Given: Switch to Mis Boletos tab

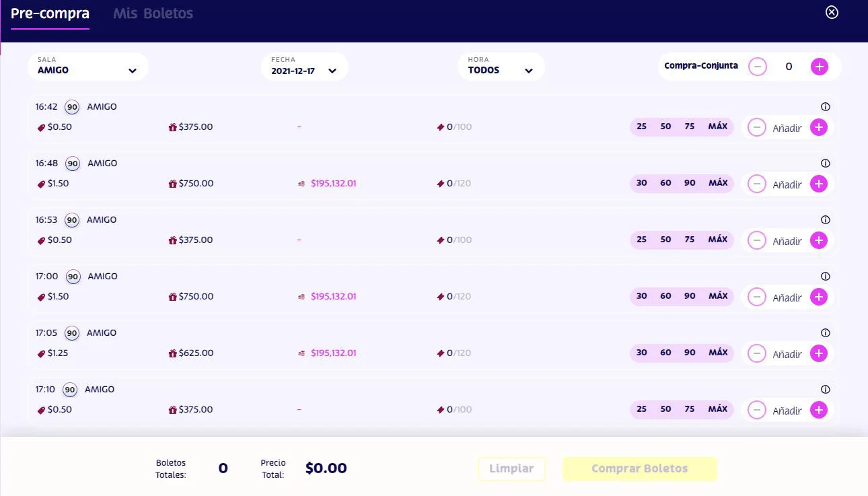Looking at the screenshot, I should tap(153, 13).
